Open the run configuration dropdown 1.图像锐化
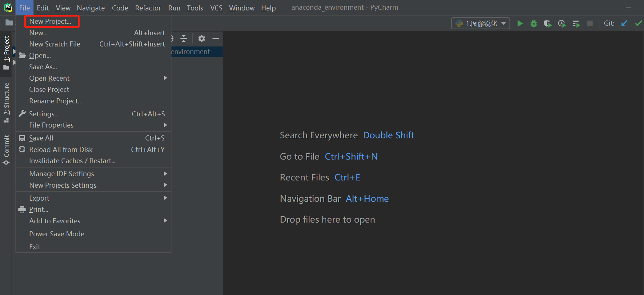Image resolution: width=644 pixels, height=295 pixels. pyautogui.click(x=480, y=23)
